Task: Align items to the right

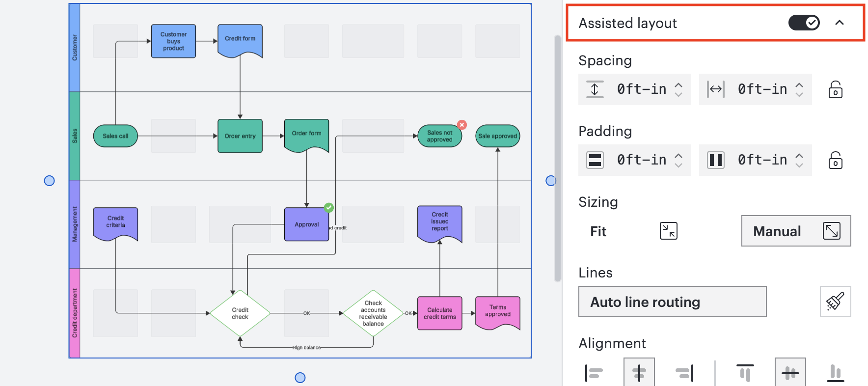Action: point(684,373)
